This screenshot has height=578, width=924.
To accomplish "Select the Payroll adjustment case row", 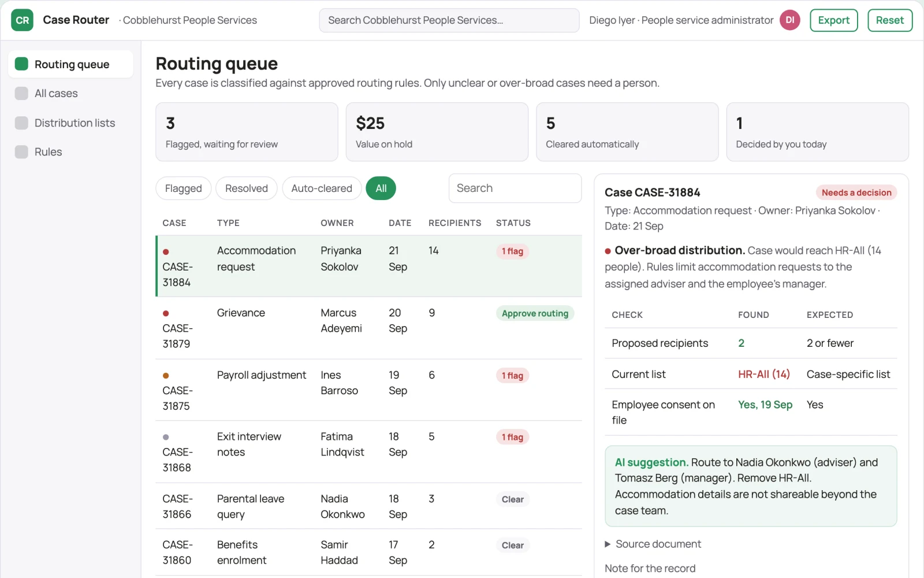I will pos(369,390).
